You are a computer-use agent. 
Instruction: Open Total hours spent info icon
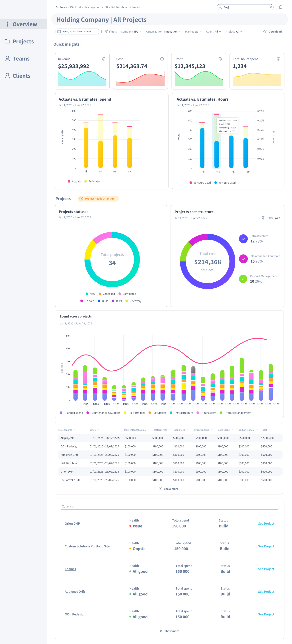point(278,59)
